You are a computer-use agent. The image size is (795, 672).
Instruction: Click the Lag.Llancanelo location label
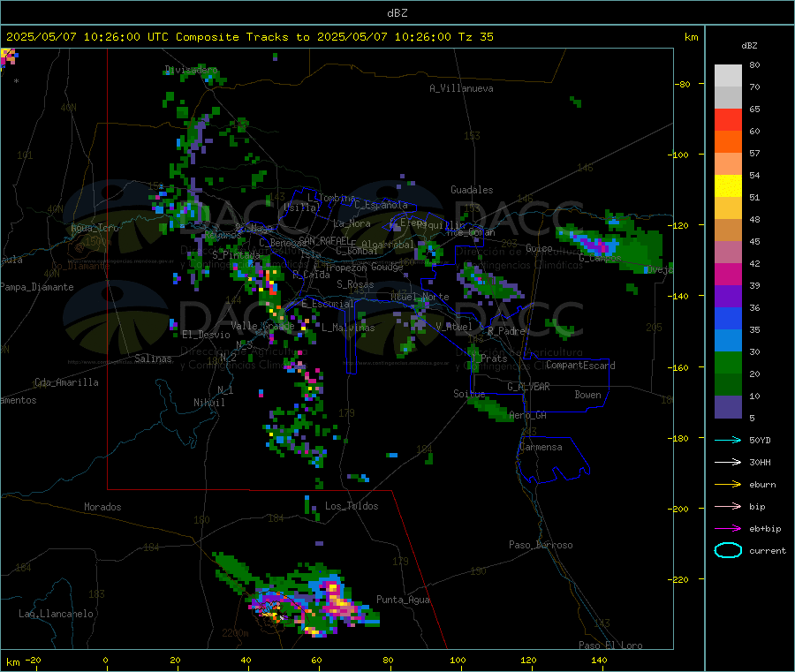pos(57,614)
